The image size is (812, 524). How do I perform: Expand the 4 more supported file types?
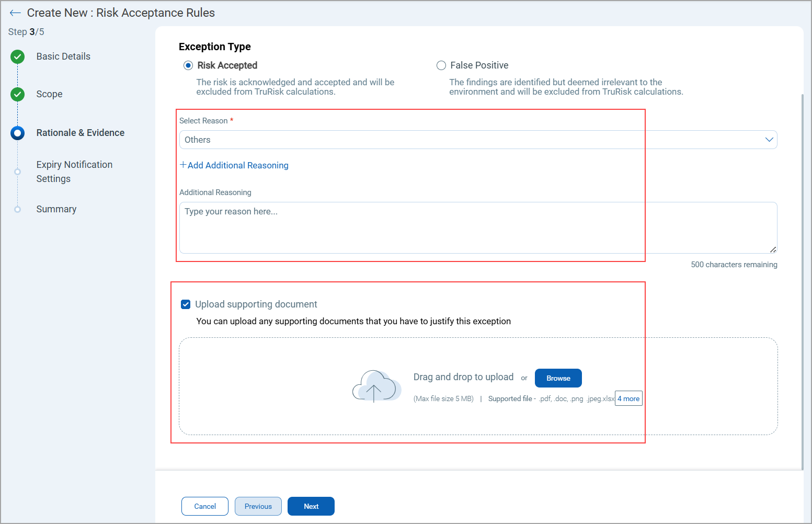[628, 398]
